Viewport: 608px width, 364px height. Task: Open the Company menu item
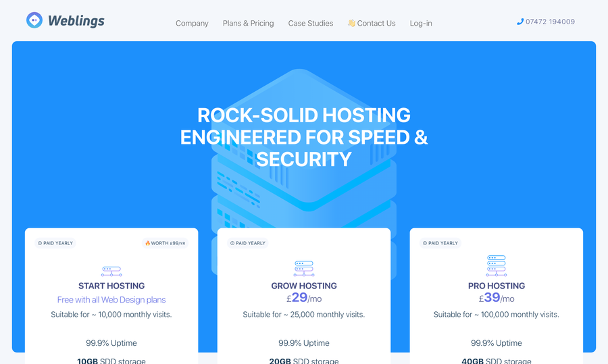[x=192, y=23]
